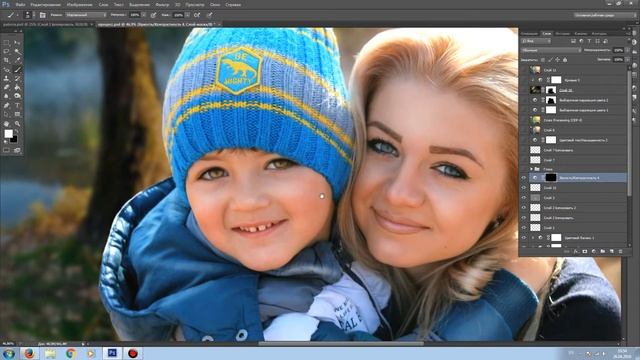Open Firefox from the taskbar
Screen dimensions: 640x360
tap(29, 353)
